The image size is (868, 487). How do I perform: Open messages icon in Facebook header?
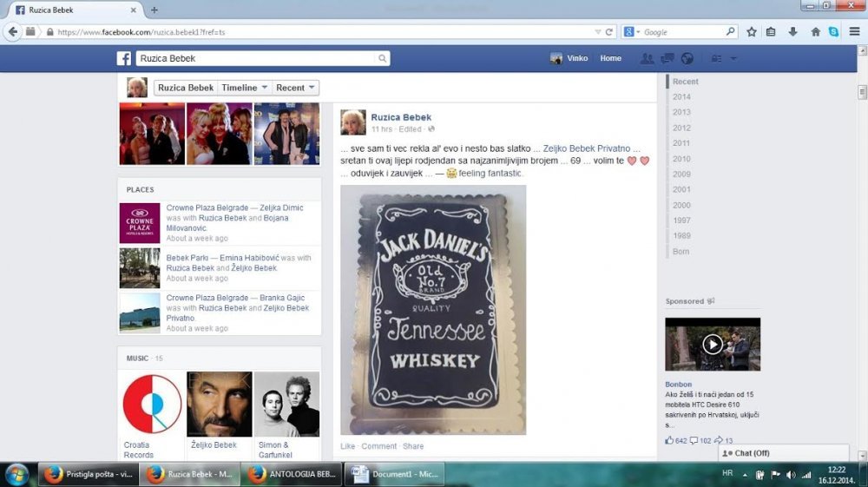(x=667, y=58)
